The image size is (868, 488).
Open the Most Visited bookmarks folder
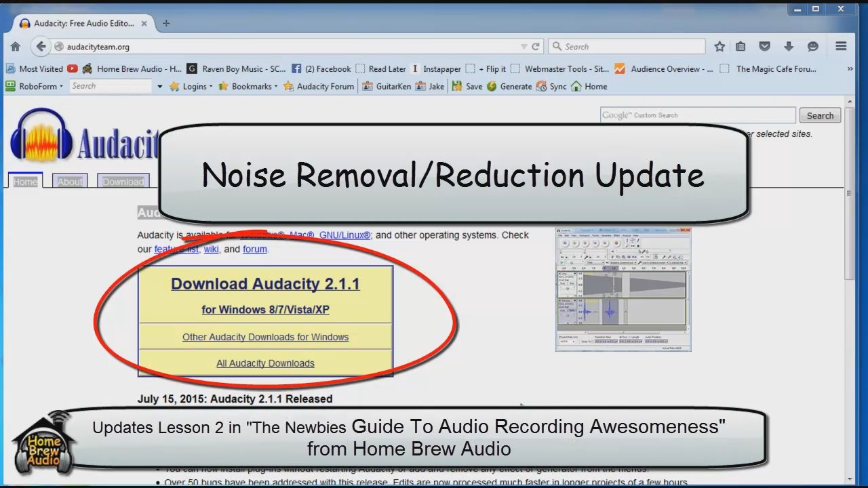(35, 68)
